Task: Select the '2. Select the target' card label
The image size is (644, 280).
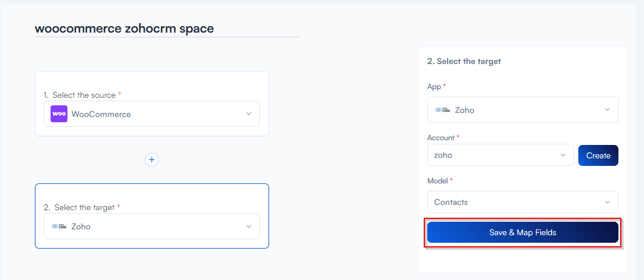Action: pyautogui.click(x=82, y=207)
